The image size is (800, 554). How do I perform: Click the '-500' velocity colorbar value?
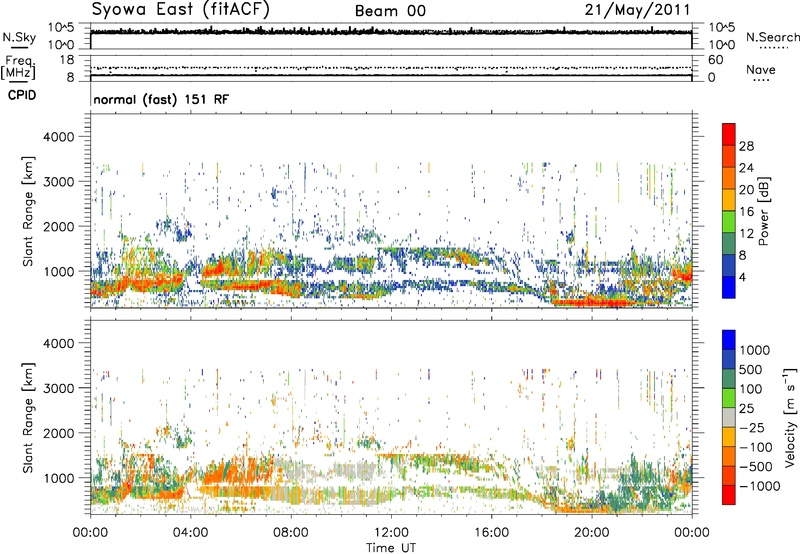pyautogui.click(x=756, y=467)
